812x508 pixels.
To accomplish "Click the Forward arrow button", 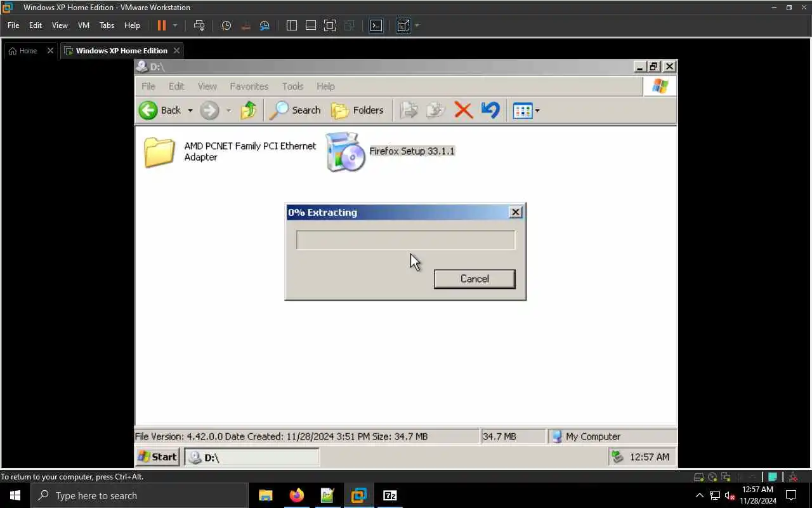I will click(x=209, y=110).
